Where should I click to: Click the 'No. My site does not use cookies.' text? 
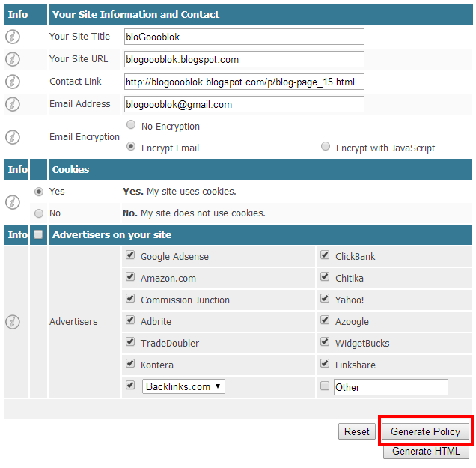(194, 213)
